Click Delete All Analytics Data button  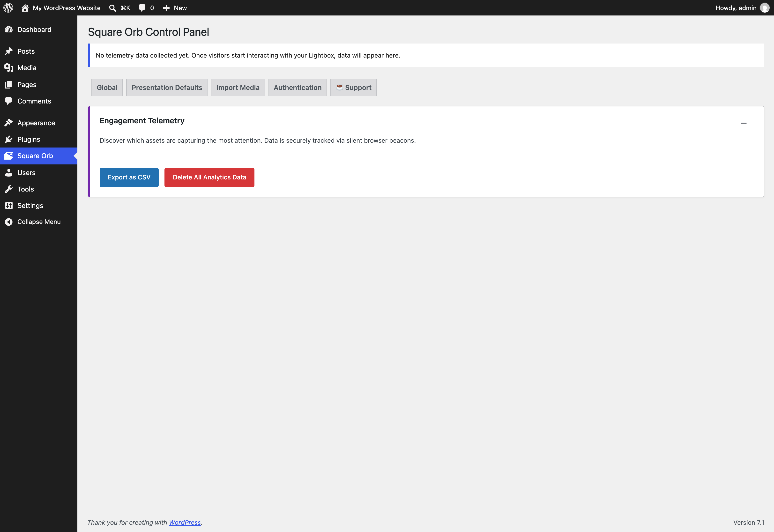(209, 177)
